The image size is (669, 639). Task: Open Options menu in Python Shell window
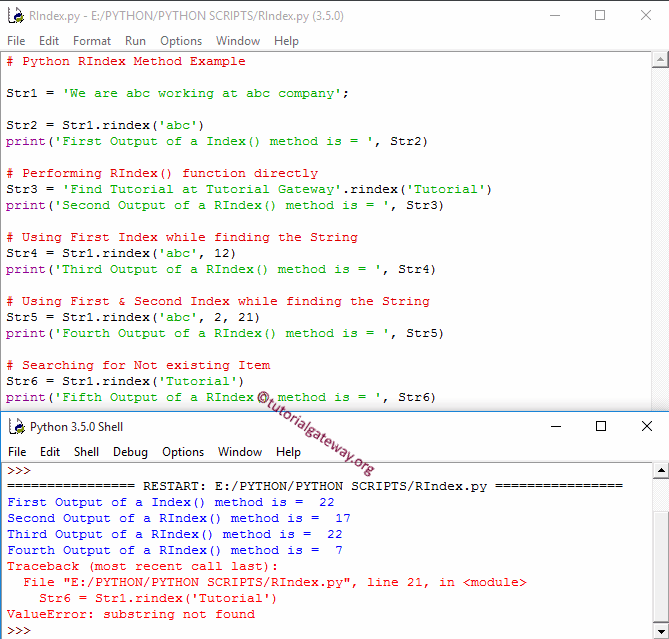click(x=183, y=452)
